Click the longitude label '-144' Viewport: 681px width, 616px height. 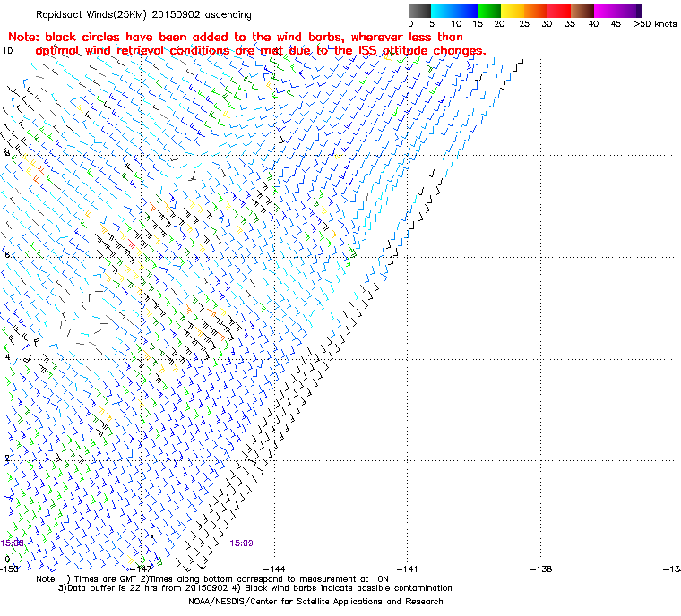click(x=274, y=569)
